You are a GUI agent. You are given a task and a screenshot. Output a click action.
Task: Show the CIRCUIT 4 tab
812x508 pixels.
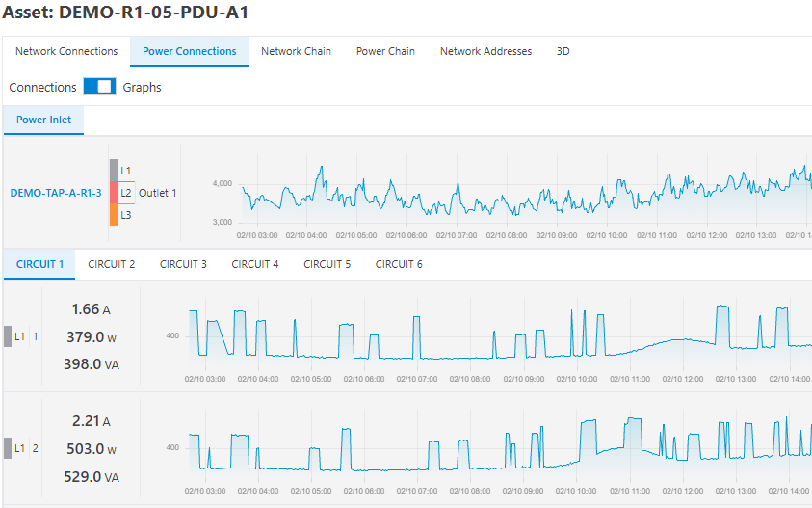point(255,264)
